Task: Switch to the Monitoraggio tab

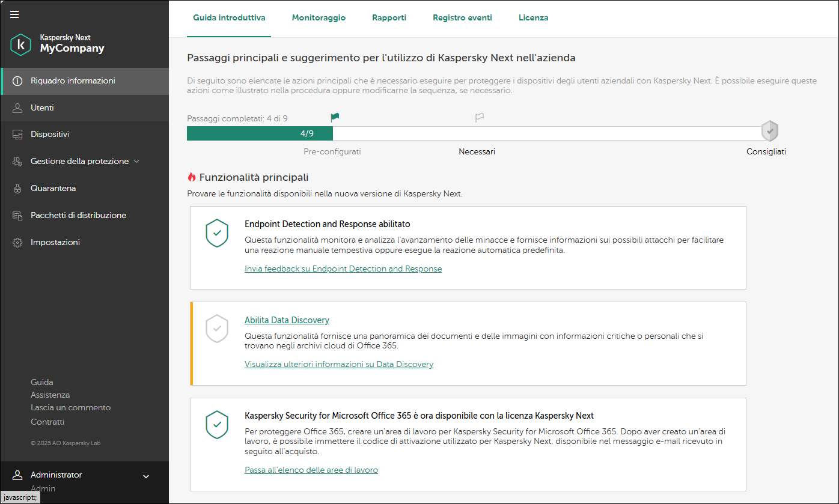Action: (x=319, y=17)
